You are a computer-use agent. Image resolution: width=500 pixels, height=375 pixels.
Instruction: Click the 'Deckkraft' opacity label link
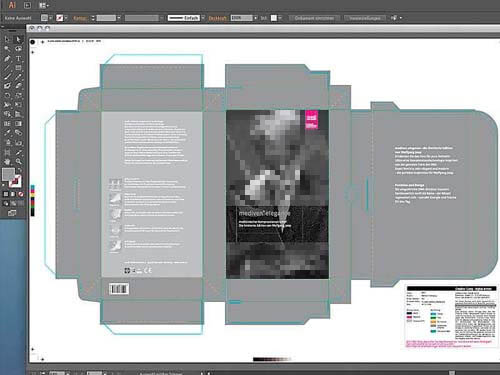(217, 18)
